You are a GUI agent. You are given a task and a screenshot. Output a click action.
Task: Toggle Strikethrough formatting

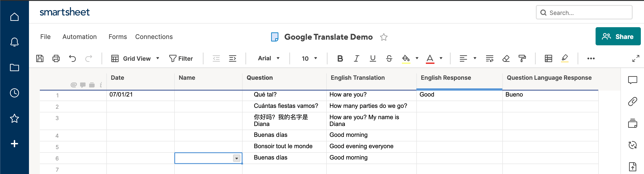click(x=389, y=59)
